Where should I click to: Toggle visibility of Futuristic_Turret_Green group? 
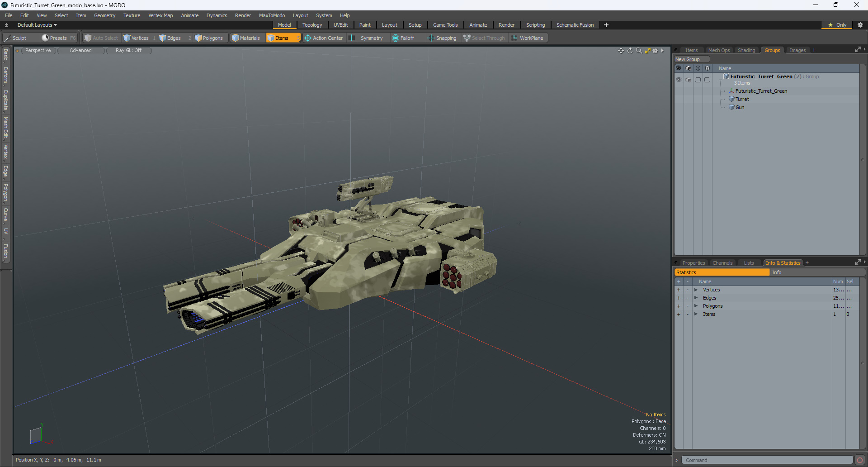click(679, 80)
